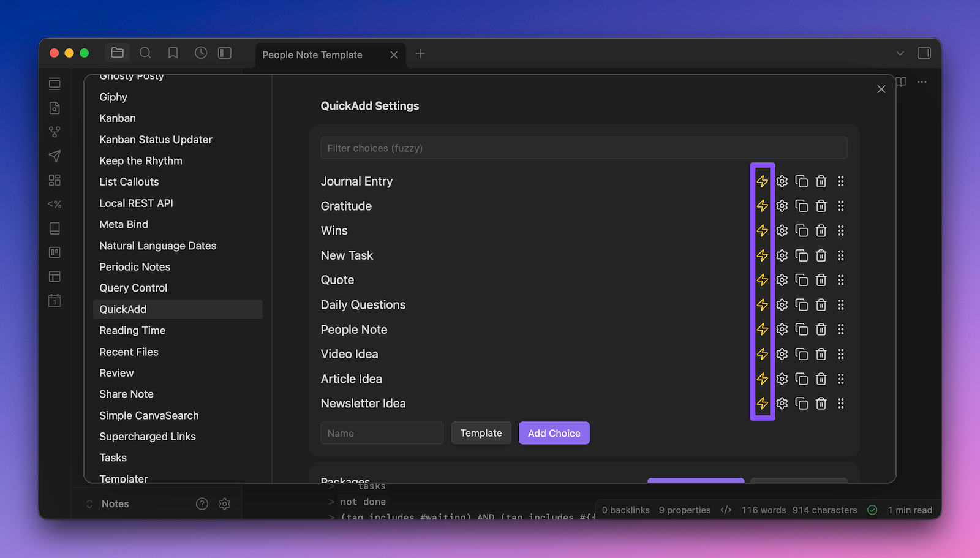The image size is (980, 558).
Task: Open Template choice type dropdown
Action: pyautogui.click(x=481, y=433)
